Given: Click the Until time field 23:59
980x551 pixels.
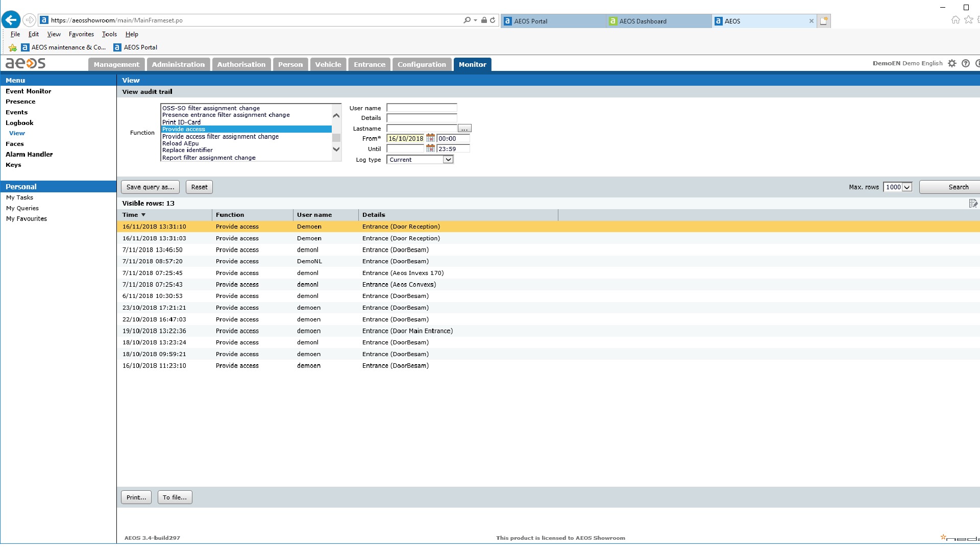Looking at the screenshot, I should pos(453,149).
